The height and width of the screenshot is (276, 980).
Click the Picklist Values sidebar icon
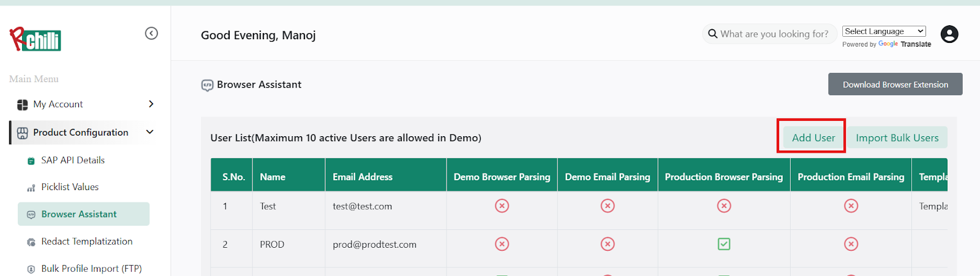[x=31, y=188]
